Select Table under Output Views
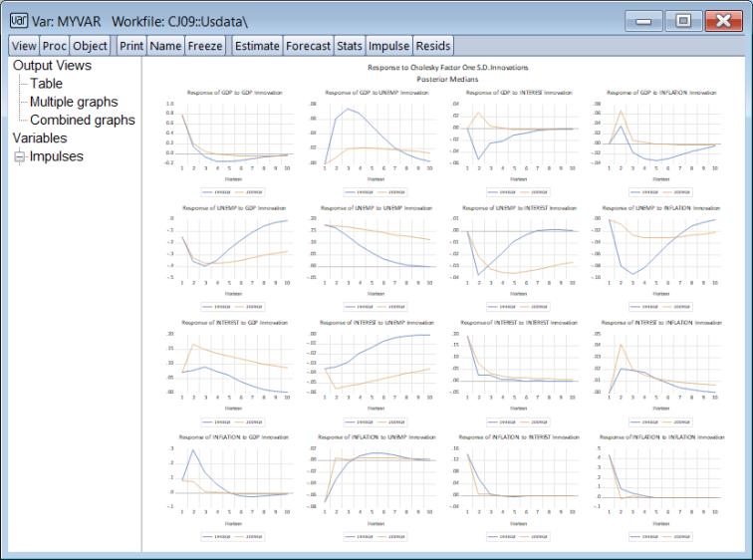The height and width of the screenshot is (560, 753). [x=46, y=84]
